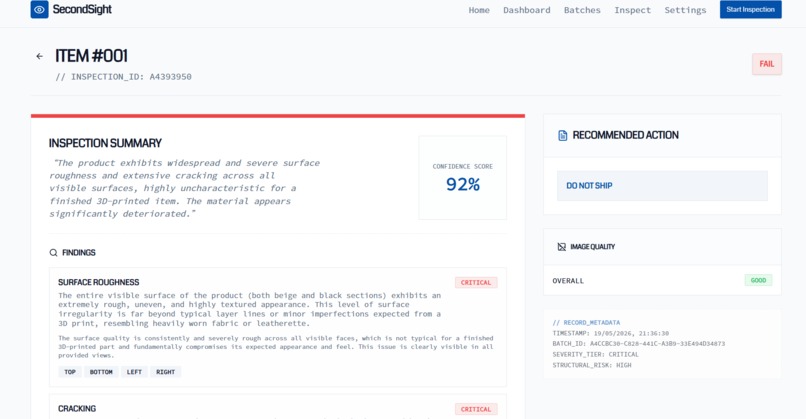Click the GOOD image quality badge

758,280
